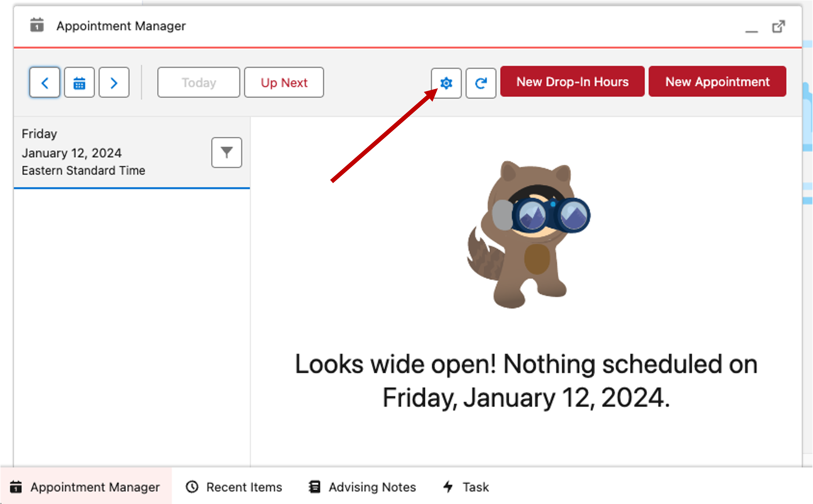Screen dimensions: 813x504
Task: Go to previous day with left chevron
Action: tap(45, 82)
